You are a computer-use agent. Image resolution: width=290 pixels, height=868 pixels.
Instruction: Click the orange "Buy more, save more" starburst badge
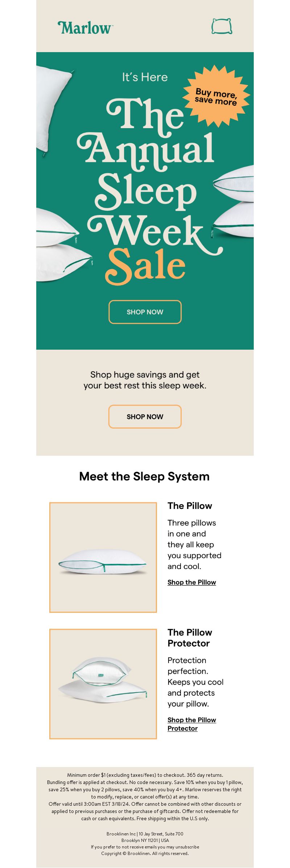click(216, 96)
